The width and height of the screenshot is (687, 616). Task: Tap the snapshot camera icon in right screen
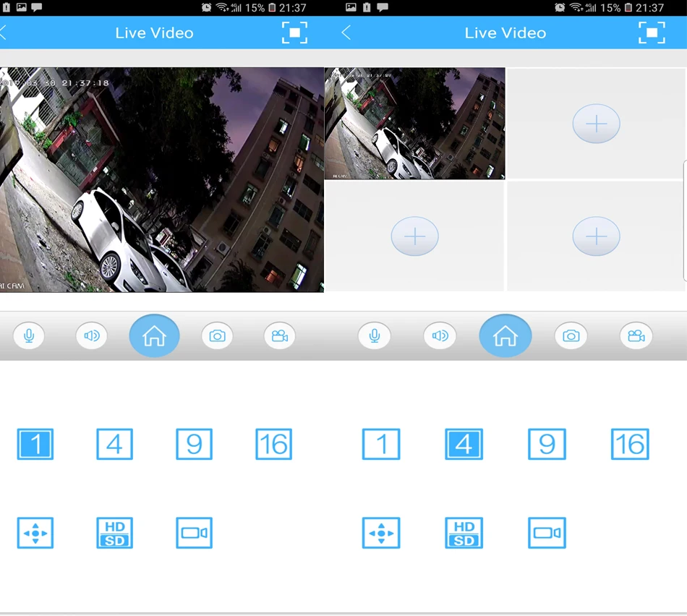click(571, 336)
